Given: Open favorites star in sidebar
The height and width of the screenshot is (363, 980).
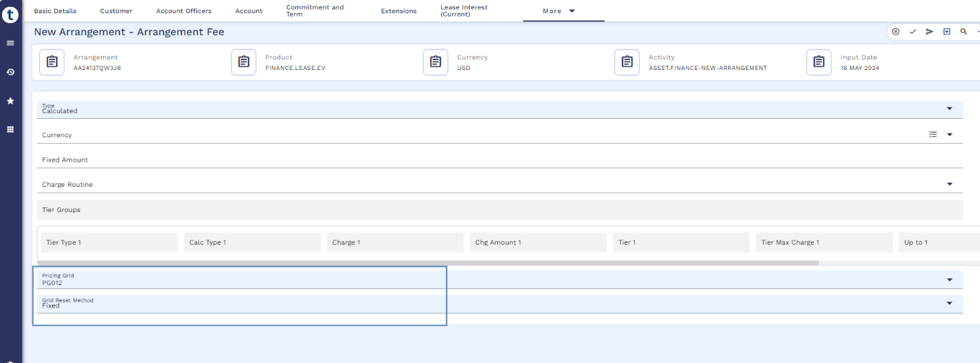Looking at the screenshot, I should (11, 101).
